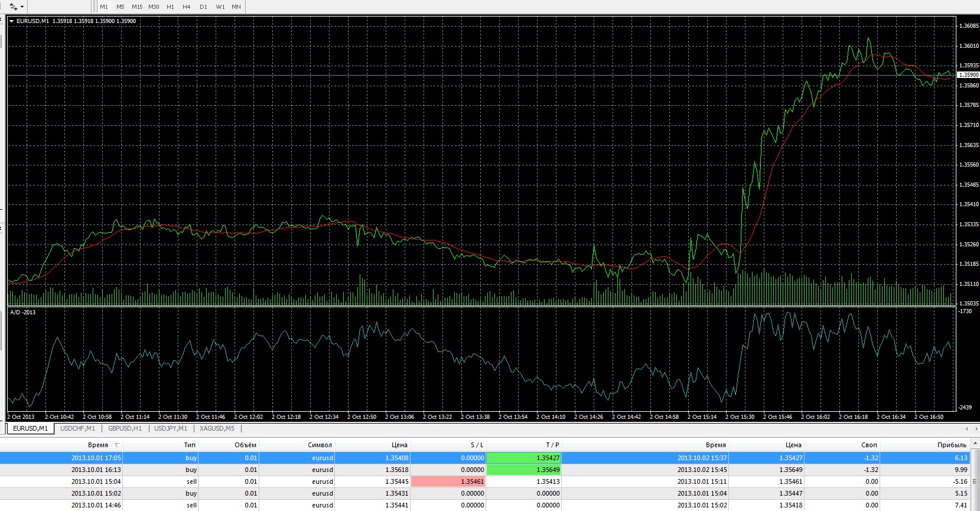Image resolution: width=980 pixels, height=511 pixels.
Task: Click the pink S/L cell 1.35461
Action: tap(448, 481)
